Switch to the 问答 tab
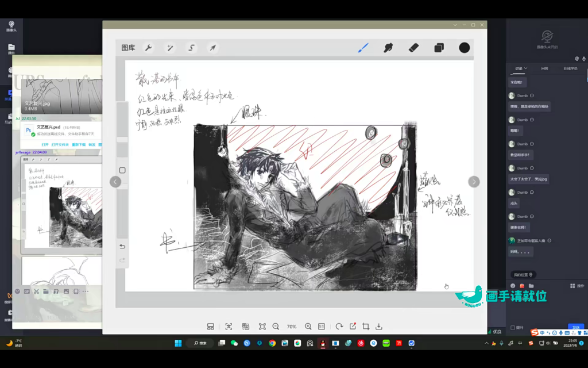This screenshot has height=368, width=588. [x=544, y=68]
